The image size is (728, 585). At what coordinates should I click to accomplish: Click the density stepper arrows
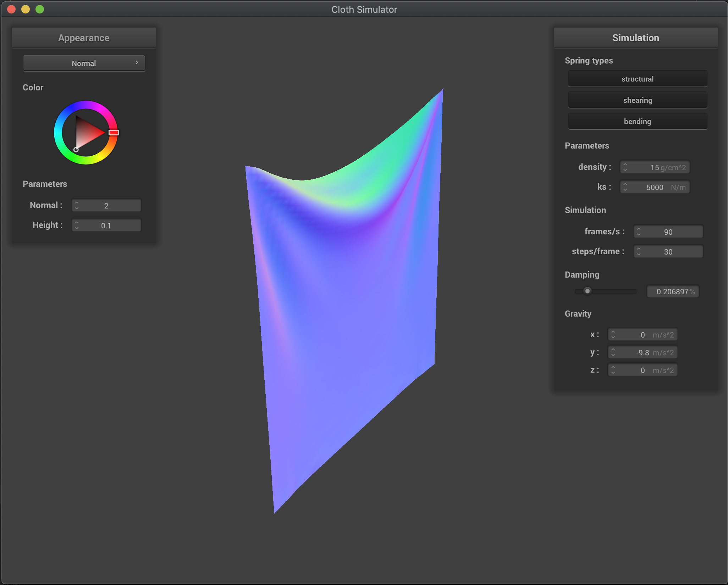[x=625, y=167]
